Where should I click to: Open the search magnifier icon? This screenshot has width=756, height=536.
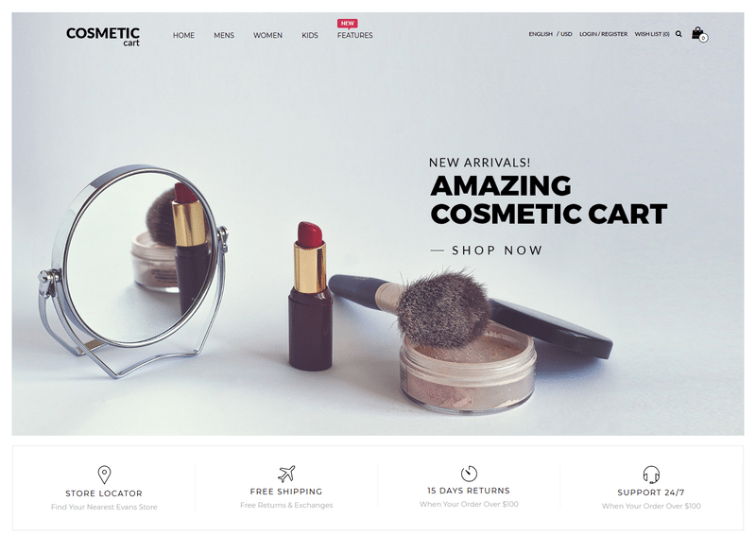tap(679, 34)
